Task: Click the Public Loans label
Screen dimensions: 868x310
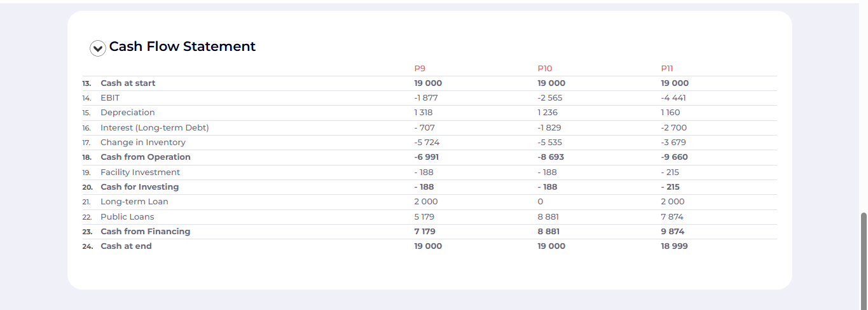Action: (x=127, y=217)
